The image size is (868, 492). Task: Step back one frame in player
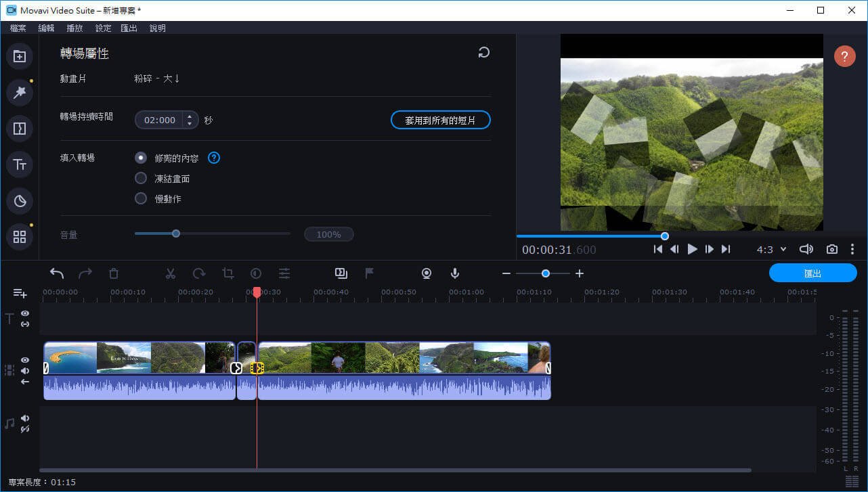(x=674, y=249)
